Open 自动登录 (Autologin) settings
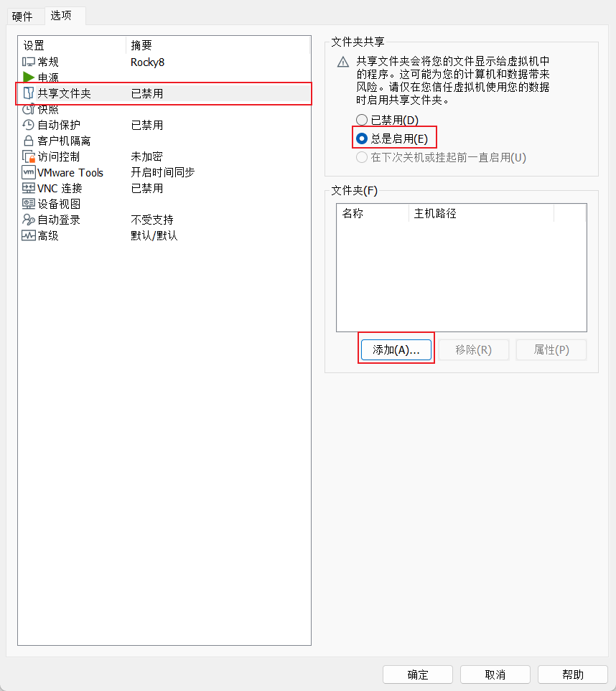The width and height of the screenshot is (616, 691). tap(54, 220)
